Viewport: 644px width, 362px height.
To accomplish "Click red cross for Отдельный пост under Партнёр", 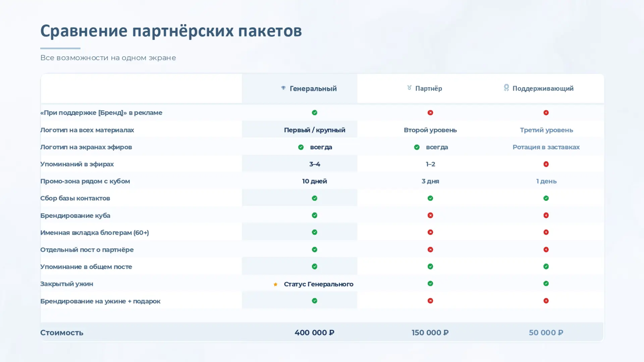I will click(x=430, y=250).
